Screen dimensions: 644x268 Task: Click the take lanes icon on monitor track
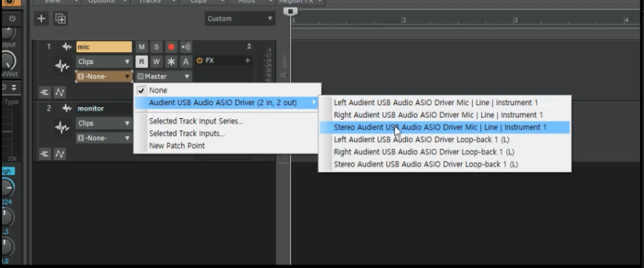pyautogui.click(x=45, y=154)
